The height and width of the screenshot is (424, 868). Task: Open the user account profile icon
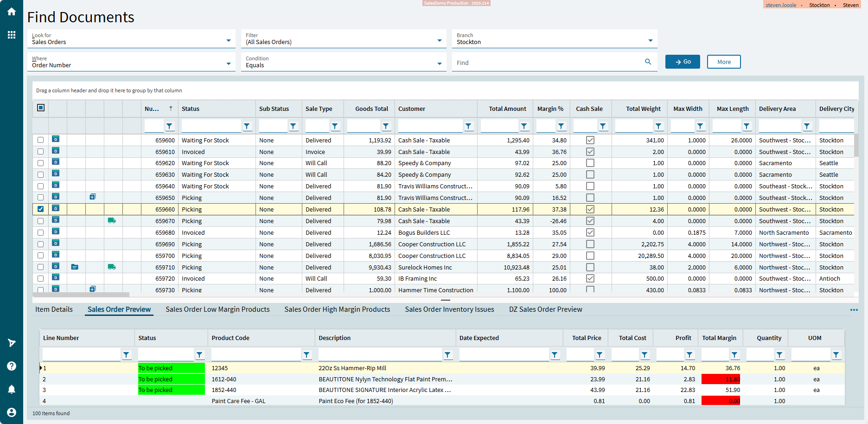[x=12, y=412]
